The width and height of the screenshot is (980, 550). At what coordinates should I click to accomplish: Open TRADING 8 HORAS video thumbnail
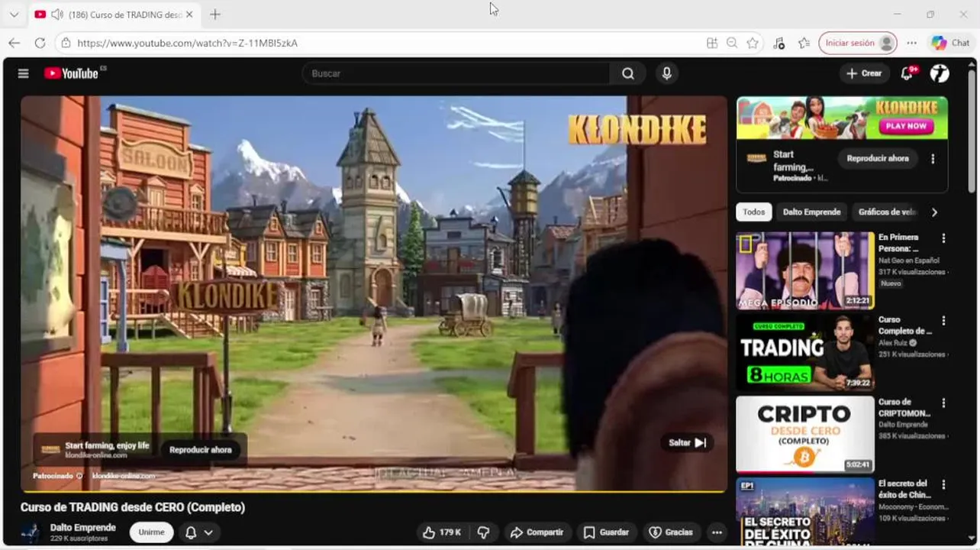point(805,352)
